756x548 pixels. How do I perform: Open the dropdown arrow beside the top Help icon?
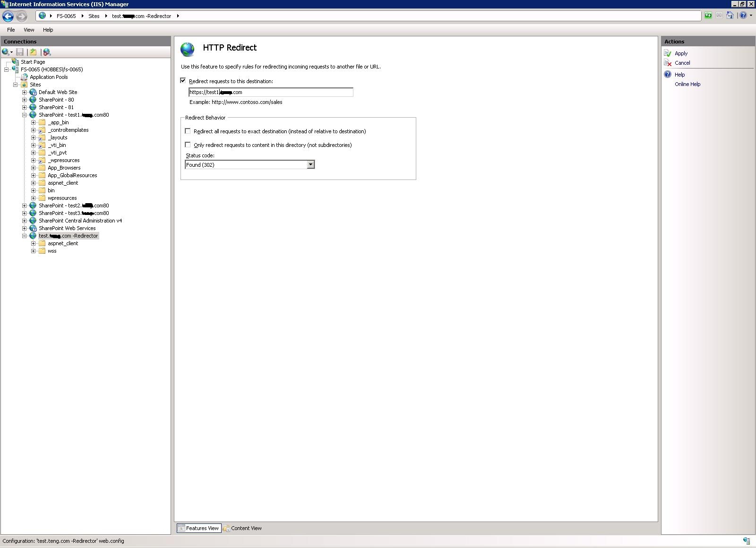click(x=751, y=16)
